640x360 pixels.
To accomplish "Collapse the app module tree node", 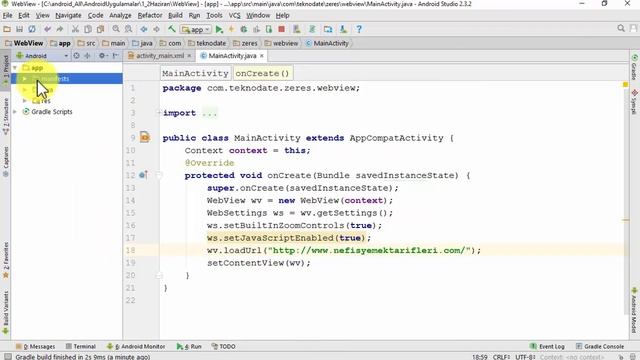I will pos(15,67).
